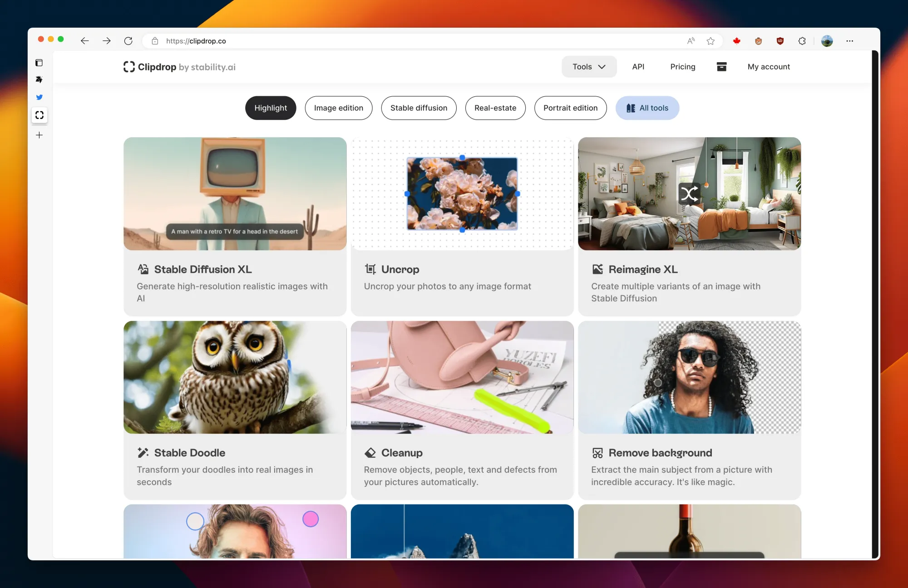
Task: Click the shuffle icon on bedroom image
Action: pyautogui.click(x=689, y=194)
